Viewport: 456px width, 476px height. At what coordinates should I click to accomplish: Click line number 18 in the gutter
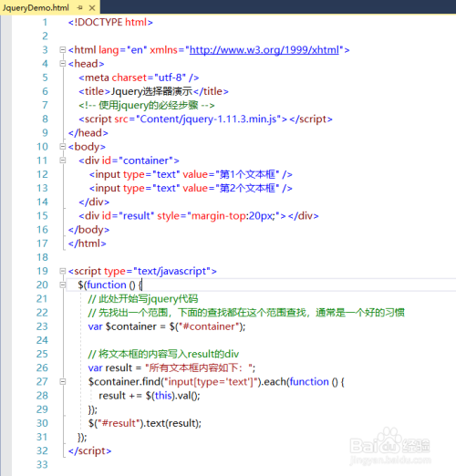[x=42, y=257]
